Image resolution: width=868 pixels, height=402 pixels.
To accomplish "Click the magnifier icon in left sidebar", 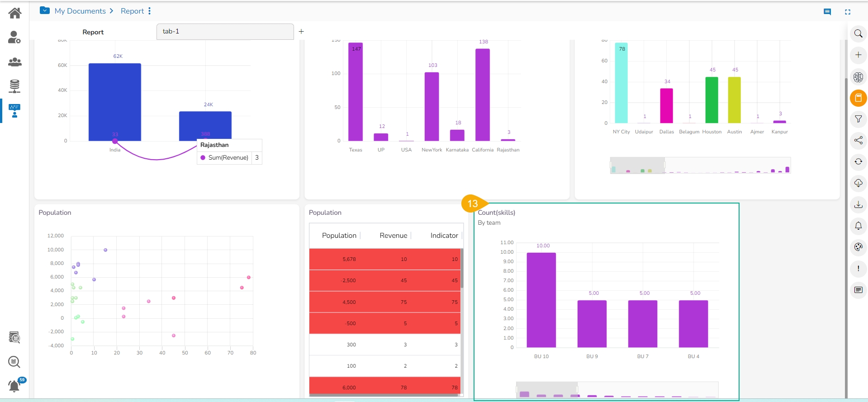I will click(14, 362).
